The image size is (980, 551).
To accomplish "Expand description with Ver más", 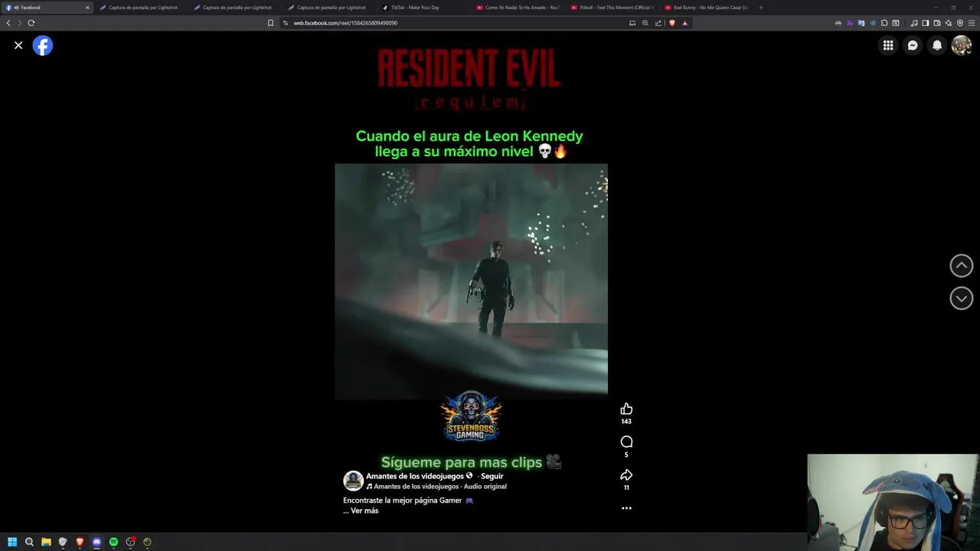I will [364, 510].
